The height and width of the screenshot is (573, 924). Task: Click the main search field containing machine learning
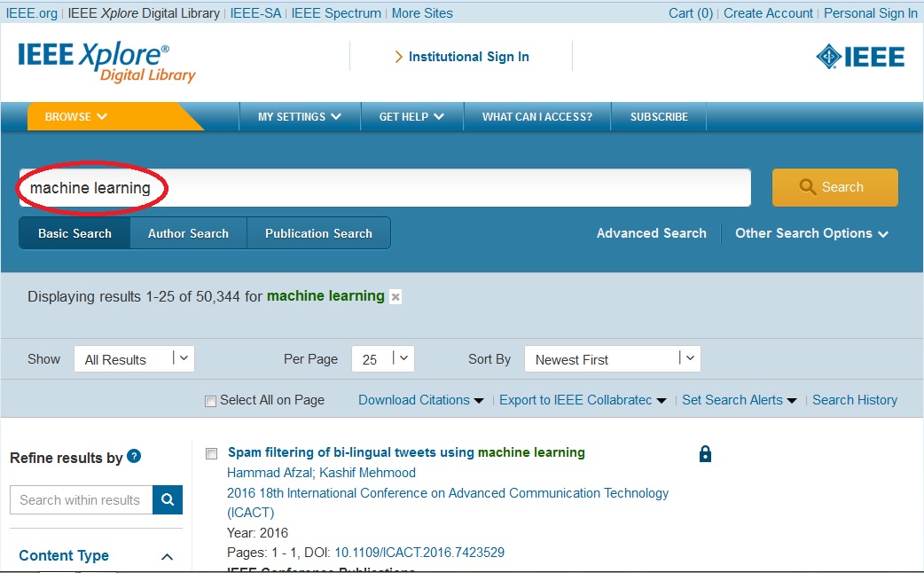tap(385, 187)
